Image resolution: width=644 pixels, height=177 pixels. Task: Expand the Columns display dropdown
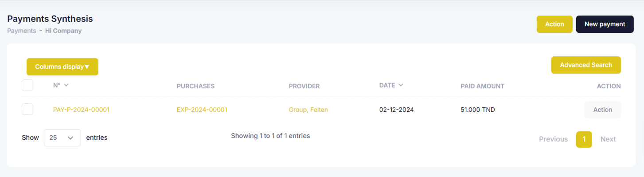coord(62,67)
